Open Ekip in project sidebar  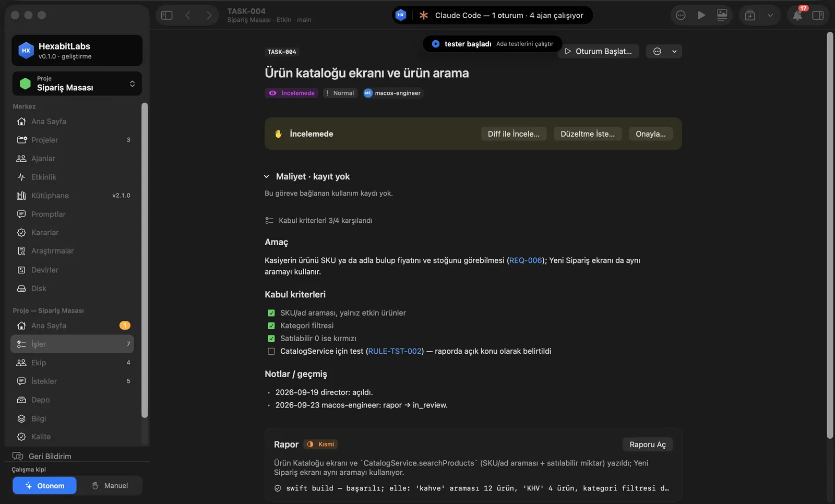(x=72, y=363)
